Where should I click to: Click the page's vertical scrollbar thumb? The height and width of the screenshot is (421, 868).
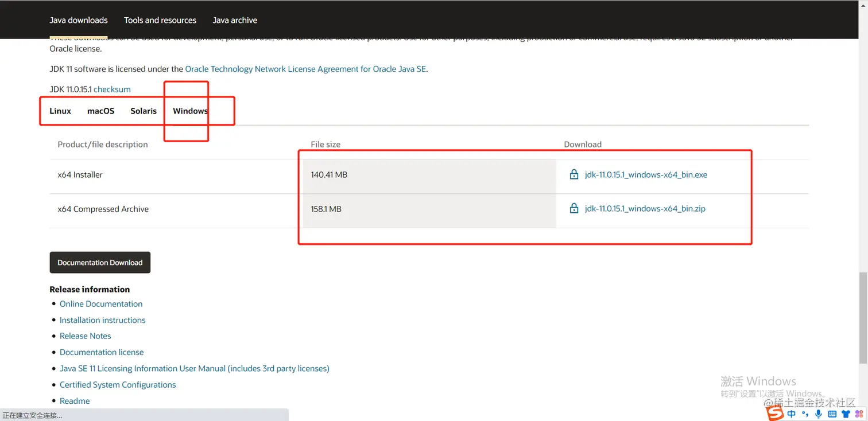pyautogui.click(x=863, y=318)
